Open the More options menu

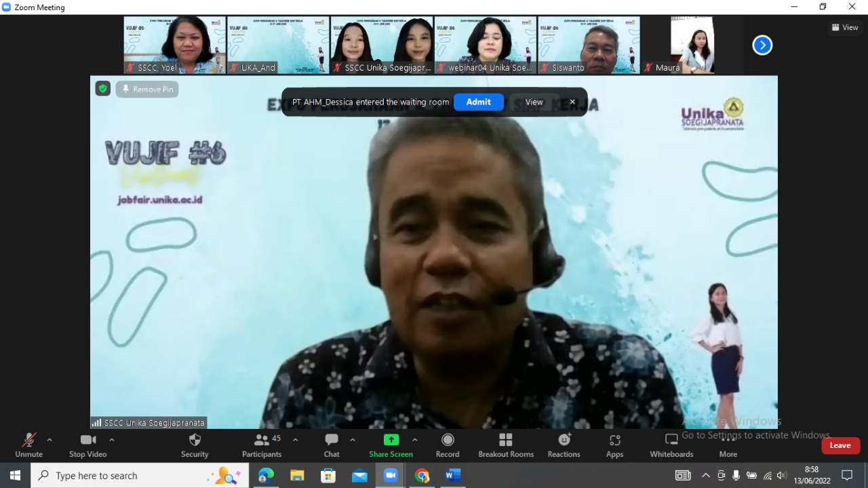click(728, 445)
